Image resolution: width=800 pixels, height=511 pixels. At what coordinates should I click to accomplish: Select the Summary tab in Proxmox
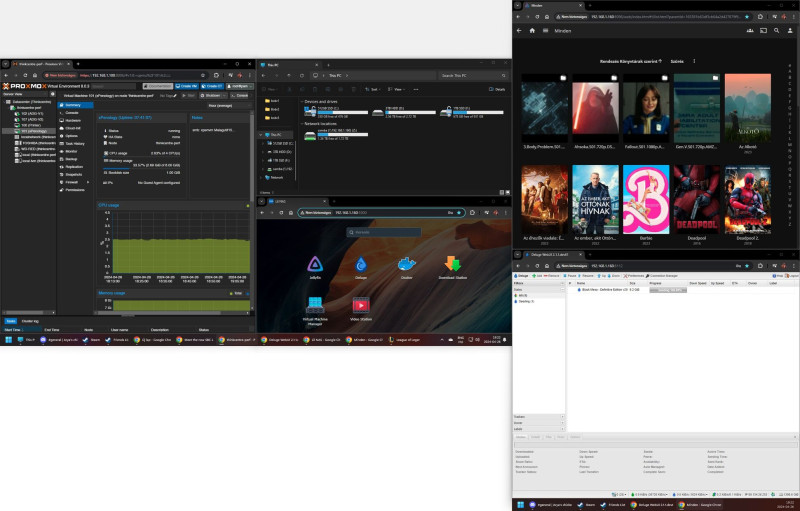[75, 105]
